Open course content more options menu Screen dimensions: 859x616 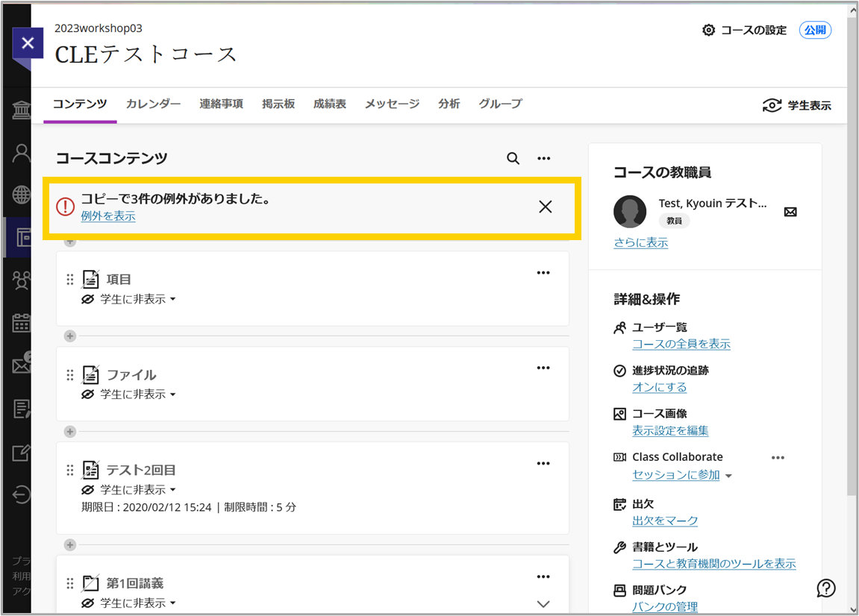tap(543, 158)
